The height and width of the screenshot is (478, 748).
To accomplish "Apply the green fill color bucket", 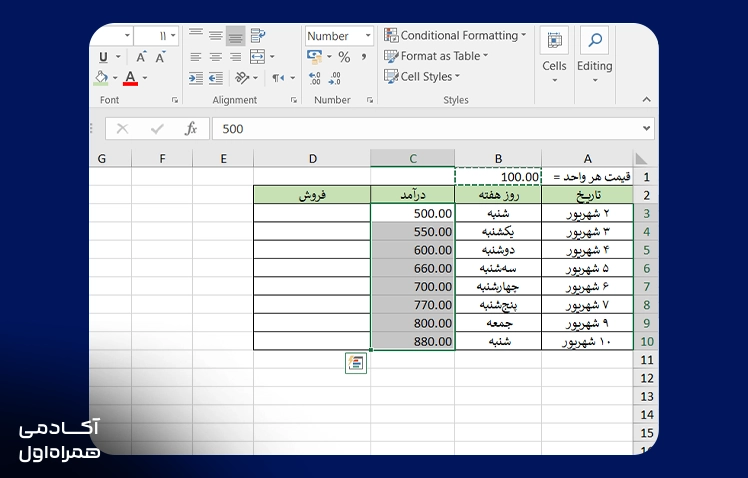I will pos(101,78).
